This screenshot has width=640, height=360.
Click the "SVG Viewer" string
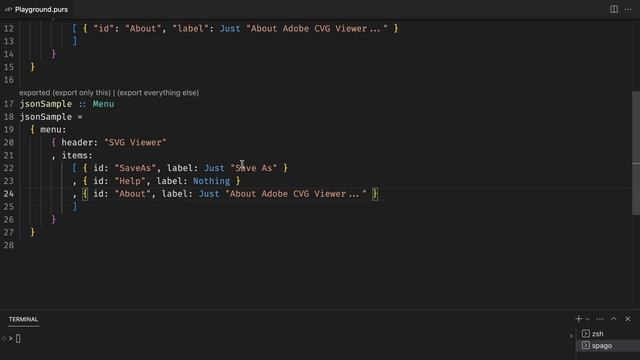coord(135,142)
